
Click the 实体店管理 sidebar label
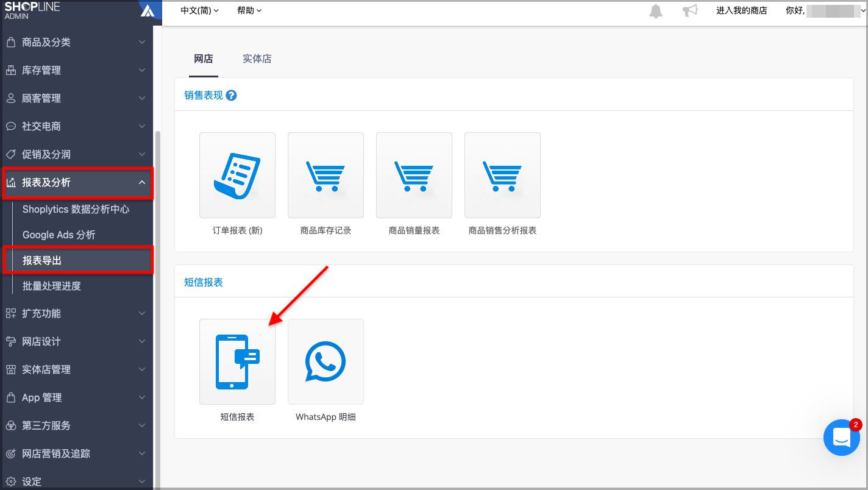[46, 369]
